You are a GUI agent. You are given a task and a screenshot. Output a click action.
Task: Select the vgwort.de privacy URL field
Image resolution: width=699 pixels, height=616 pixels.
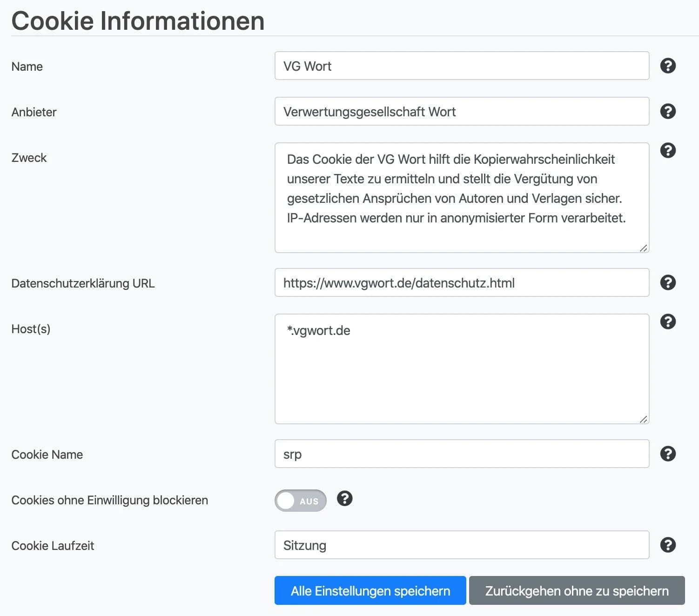pyautogui.click(x=462, y=282)
